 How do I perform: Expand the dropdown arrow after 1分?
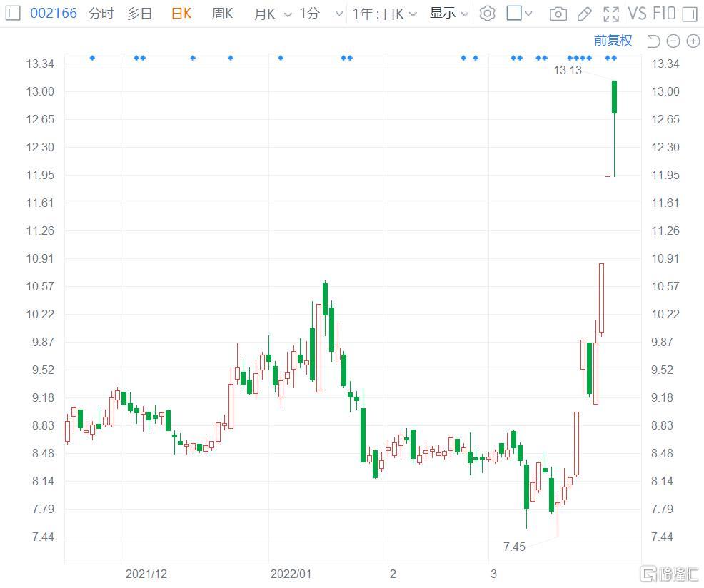339,14
